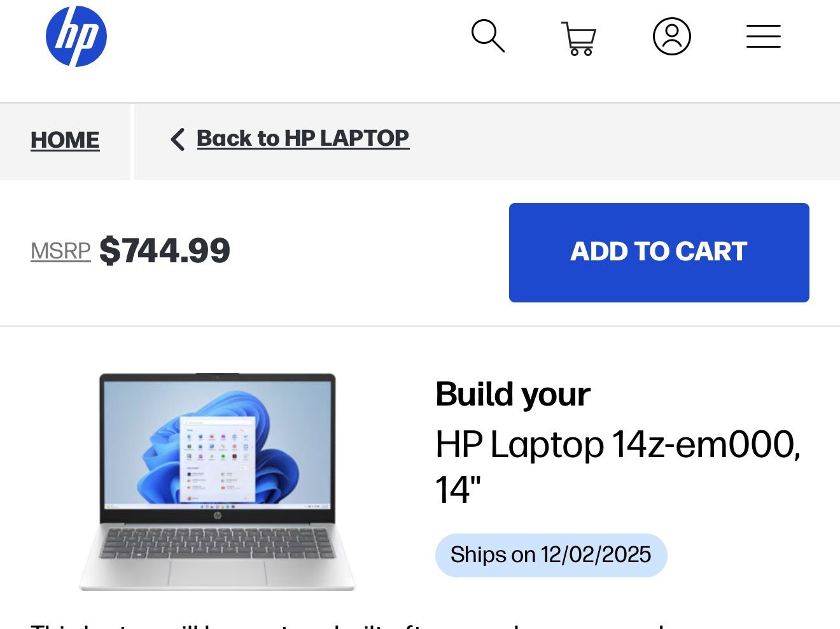Click the Build your product title
Image resolution: width=840 pixels, height=629 pixels.
pos(513,394)
